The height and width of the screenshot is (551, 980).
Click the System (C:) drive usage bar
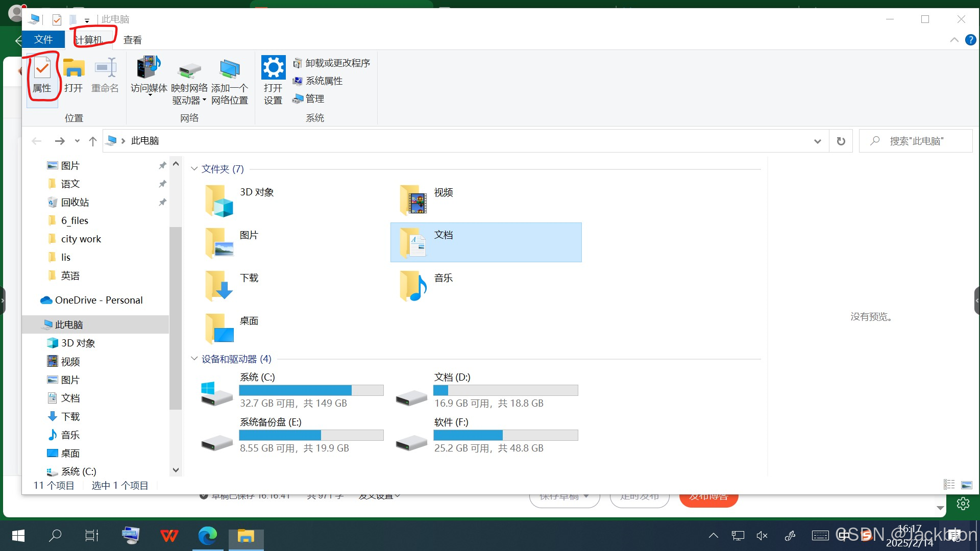click(x=311, y=391)
